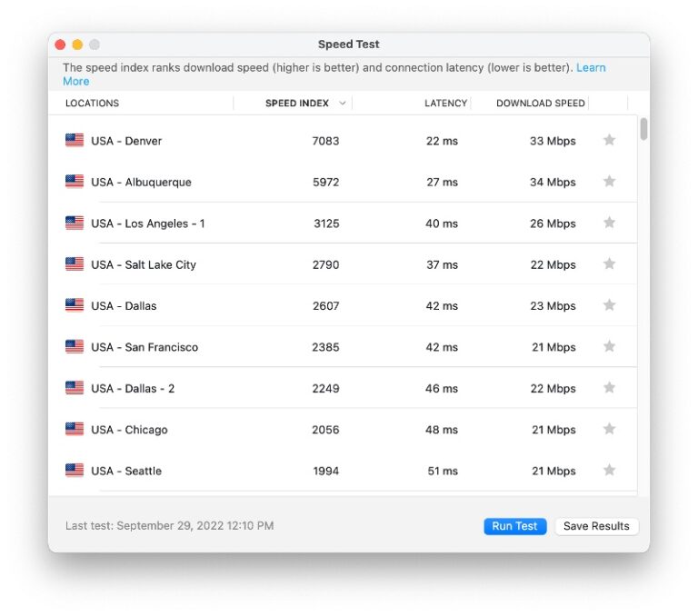Click the vertical scrollbar thumb
Image resolution: width=698 pixels, height=616 pixels.
(x=643, y=129)
